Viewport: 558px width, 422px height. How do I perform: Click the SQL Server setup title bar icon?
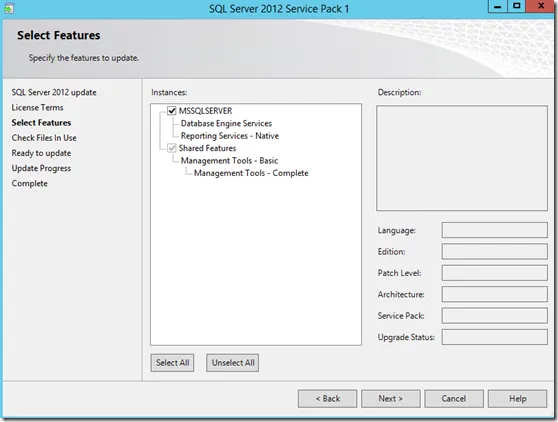click(x=9, y=8)
